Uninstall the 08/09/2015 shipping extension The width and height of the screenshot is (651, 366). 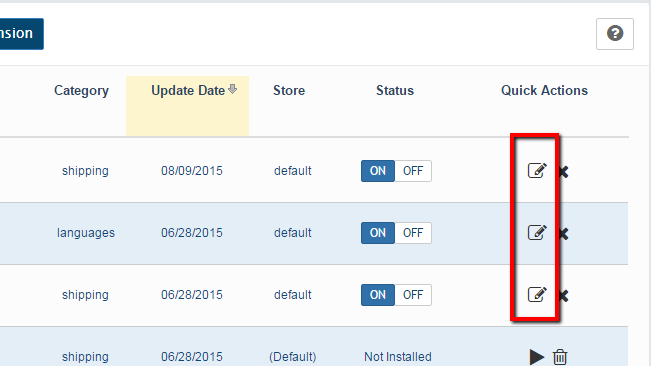pyautogui.click(x=564, y=172)
